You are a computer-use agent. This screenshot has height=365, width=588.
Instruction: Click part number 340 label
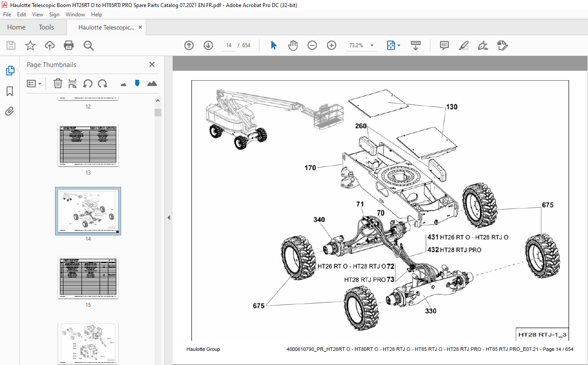(319, 220)
